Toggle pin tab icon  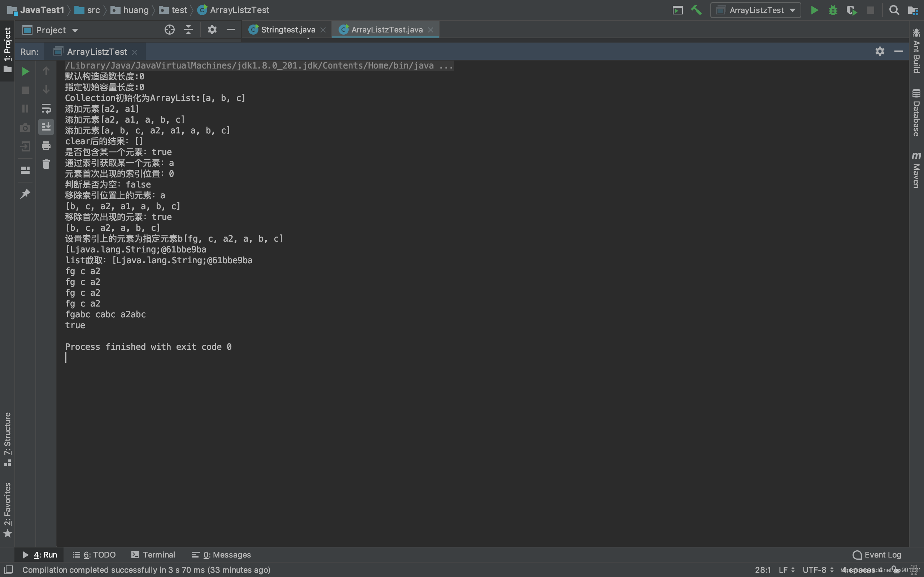point(25,194)
